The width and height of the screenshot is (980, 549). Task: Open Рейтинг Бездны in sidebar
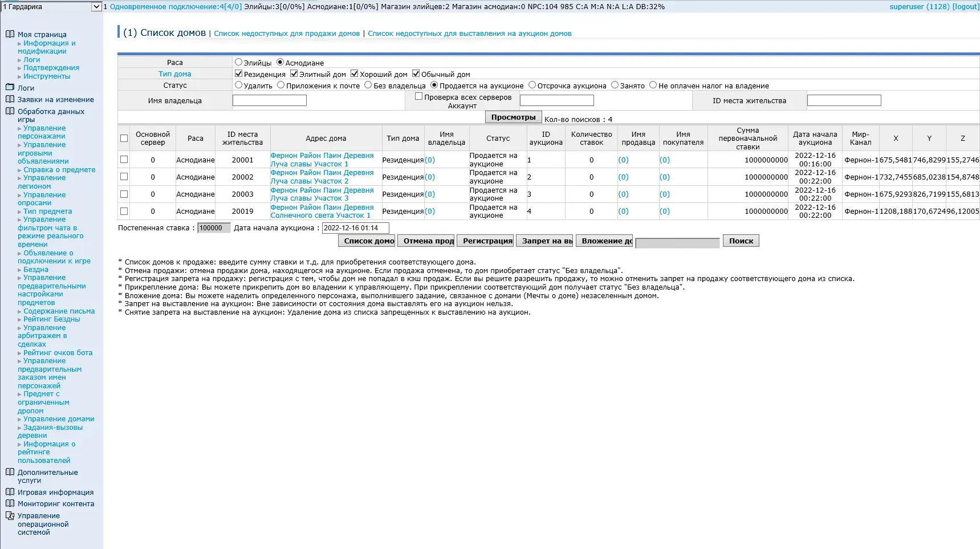point(52,319)
